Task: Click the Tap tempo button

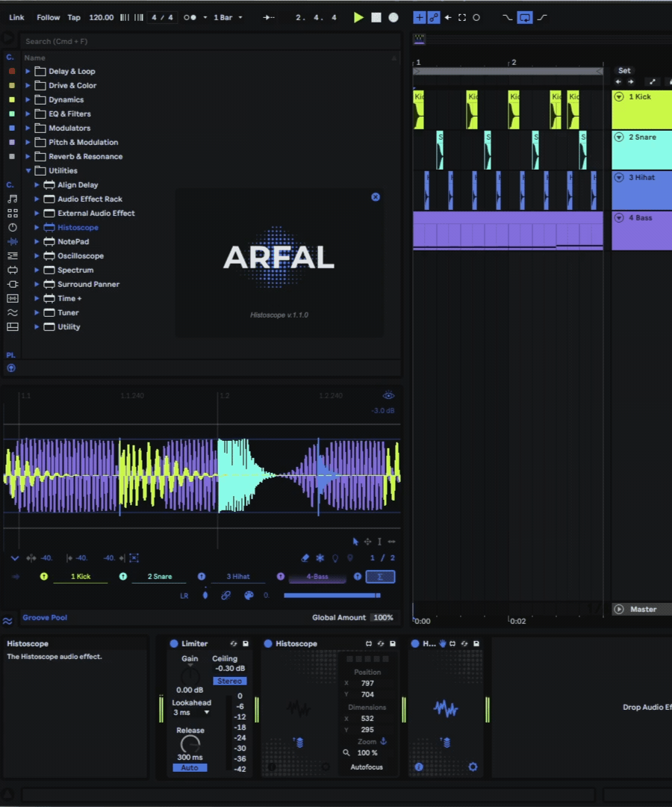Action: click(74, 17)
